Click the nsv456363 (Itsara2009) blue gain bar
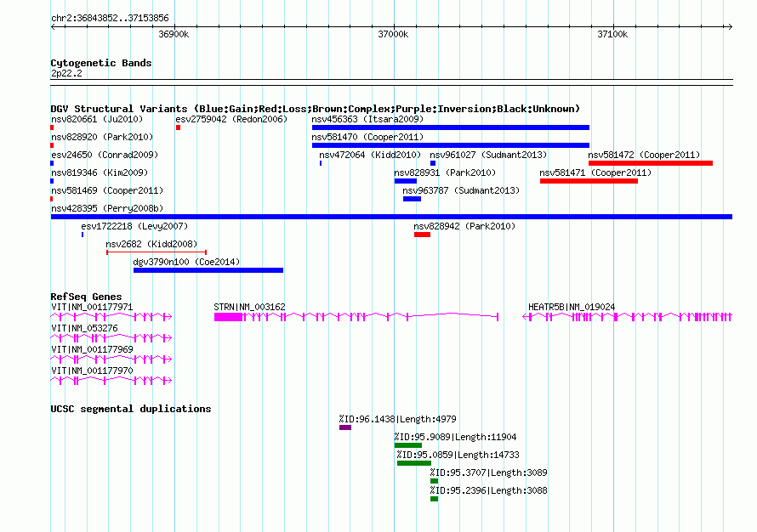The height and width of the screenshot is (532, 757). tap(451, 127)
